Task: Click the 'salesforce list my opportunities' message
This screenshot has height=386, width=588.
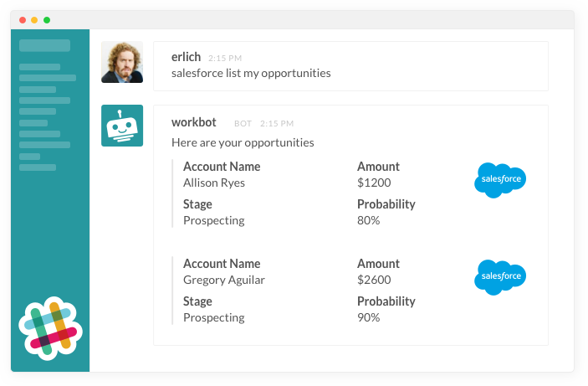Action: click(x=251, y=73)
